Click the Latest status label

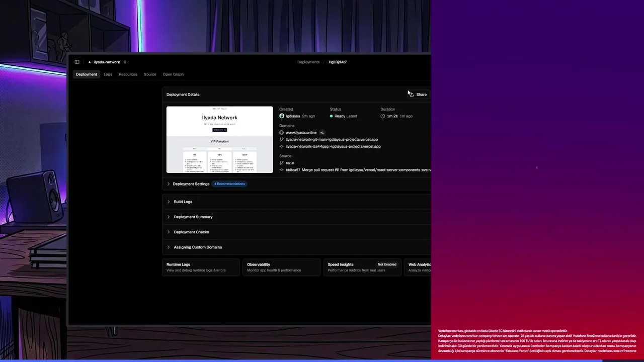point(352,116)
